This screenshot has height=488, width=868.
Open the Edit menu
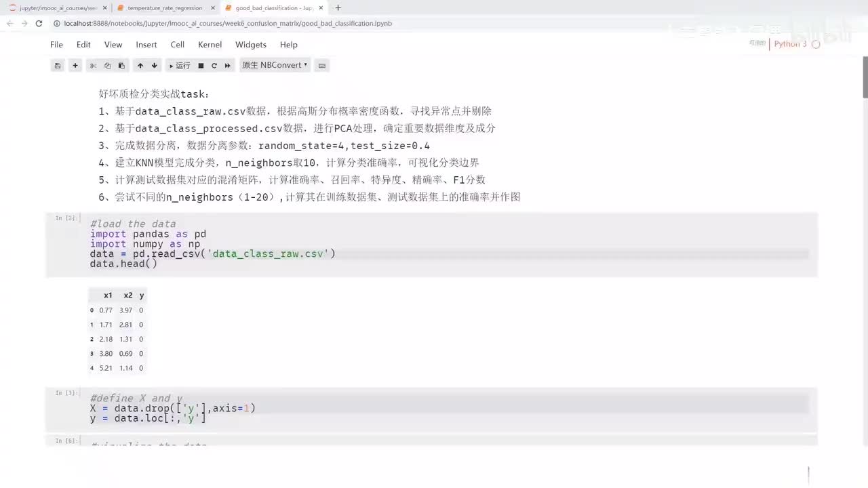[x=83, y=45]
